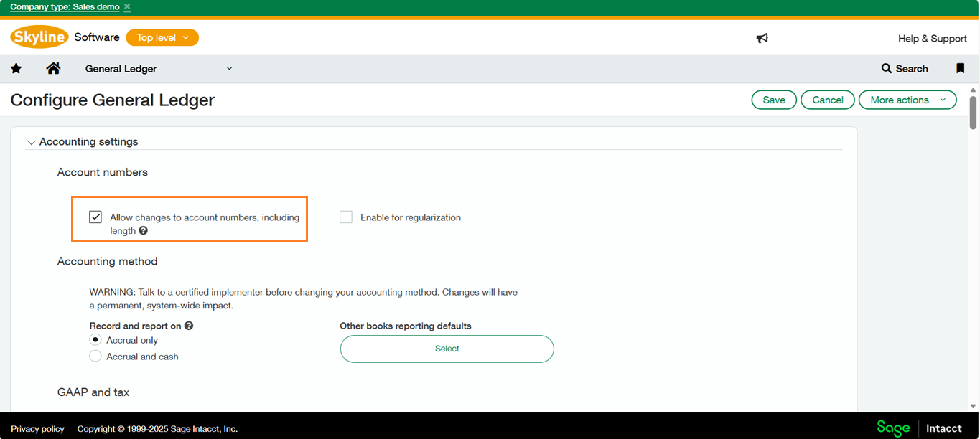Click help icon beside account numbers length
980x439 pixels.
[144, 231]
